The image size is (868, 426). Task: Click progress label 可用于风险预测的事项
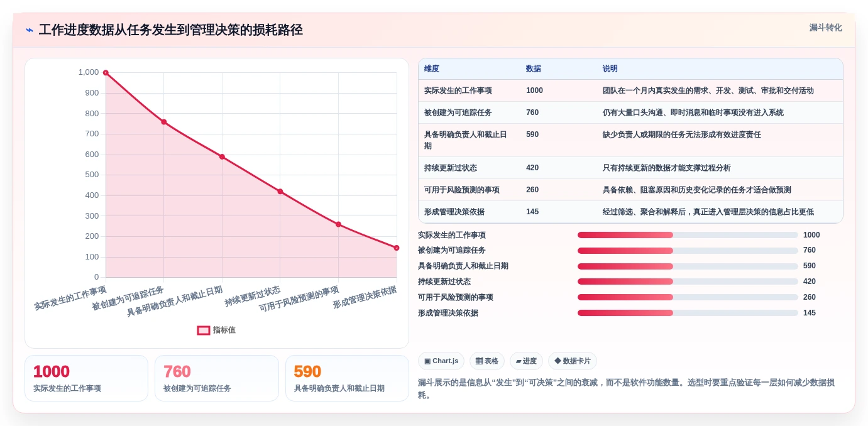click(x=456, y=297)
